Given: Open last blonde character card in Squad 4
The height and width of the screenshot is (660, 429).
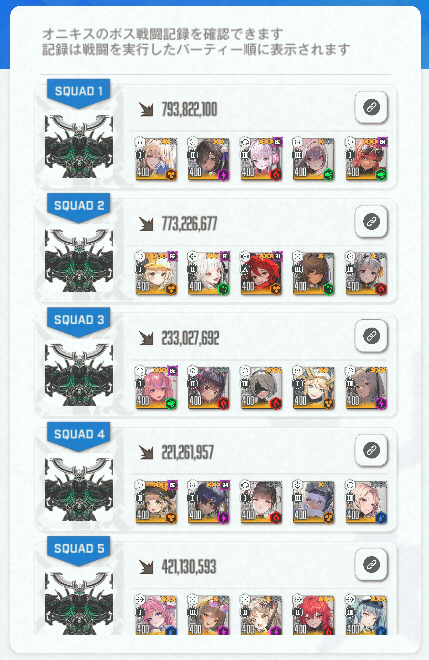Looking at the screenshot, I should (x=366, y=502).
